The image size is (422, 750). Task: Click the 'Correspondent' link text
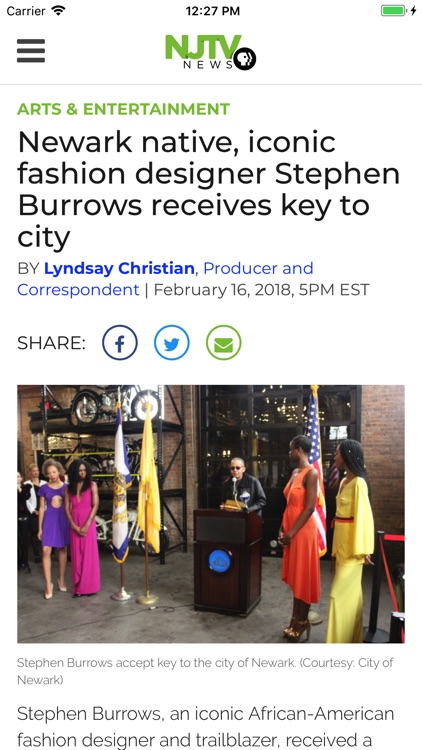[78, 290]
